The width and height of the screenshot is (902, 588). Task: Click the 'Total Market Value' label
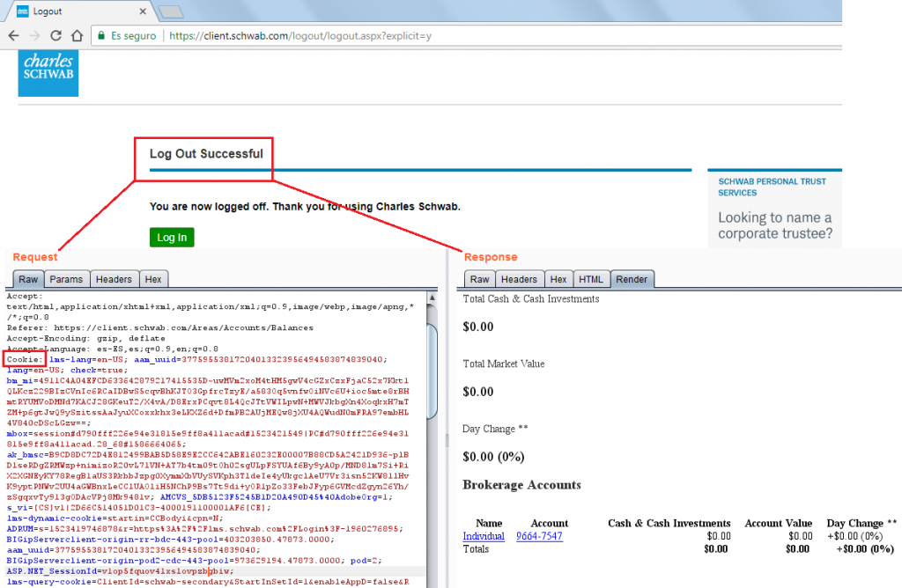tap(504, 364)
